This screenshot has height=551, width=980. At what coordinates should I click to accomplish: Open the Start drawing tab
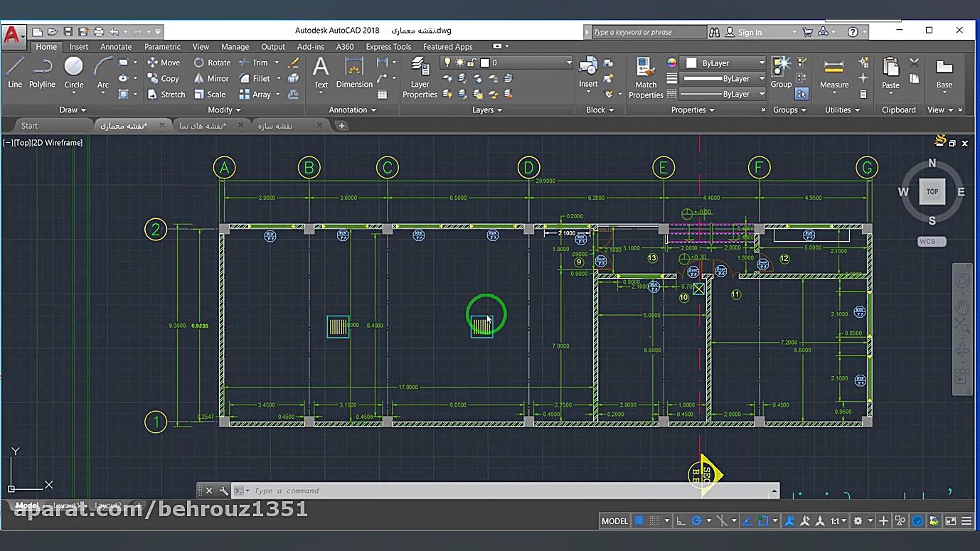(29, 125)
